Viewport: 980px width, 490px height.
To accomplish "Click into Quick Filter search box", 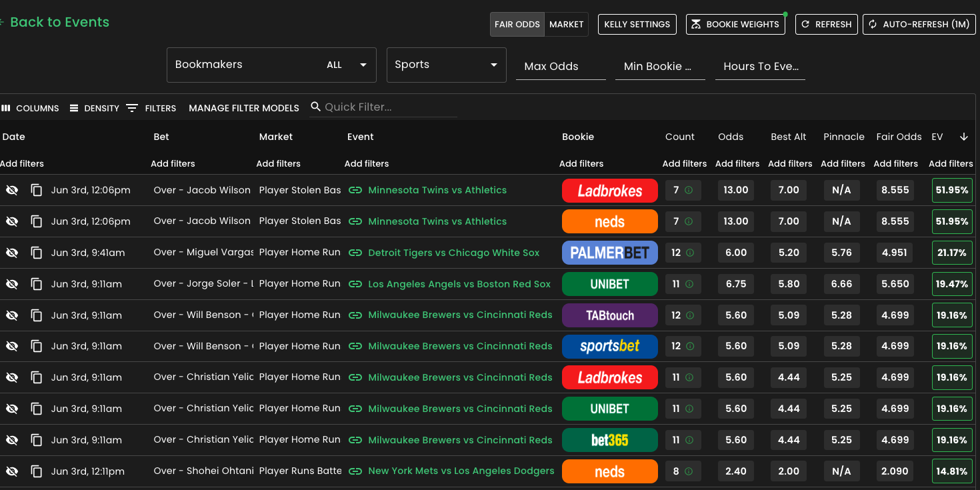I will tap(390, 107).
